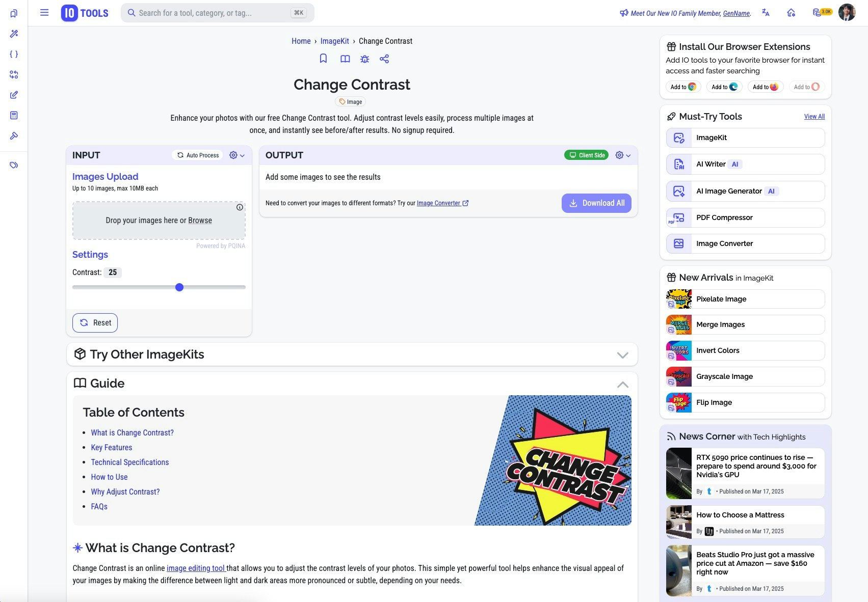Open the calculator sidebar category
This screenshot has height=602, width=868.
tap(14, 115)
